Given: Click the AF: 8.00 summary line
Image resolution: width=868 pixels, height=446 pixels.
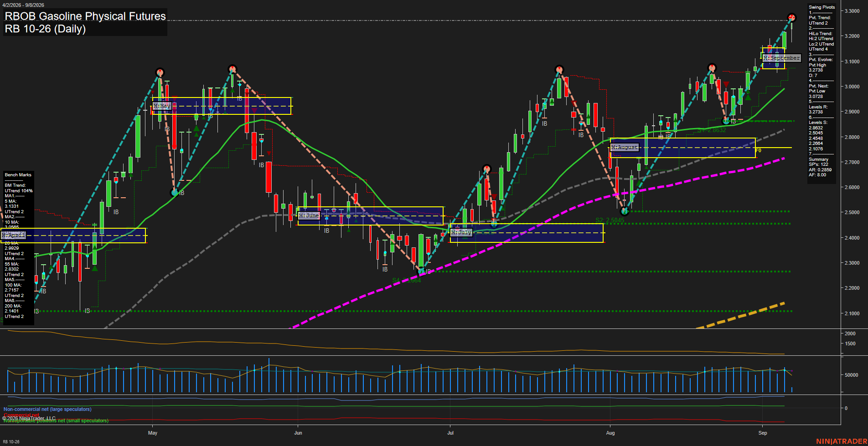Looking at the screenshot, I should coord(817,175).
